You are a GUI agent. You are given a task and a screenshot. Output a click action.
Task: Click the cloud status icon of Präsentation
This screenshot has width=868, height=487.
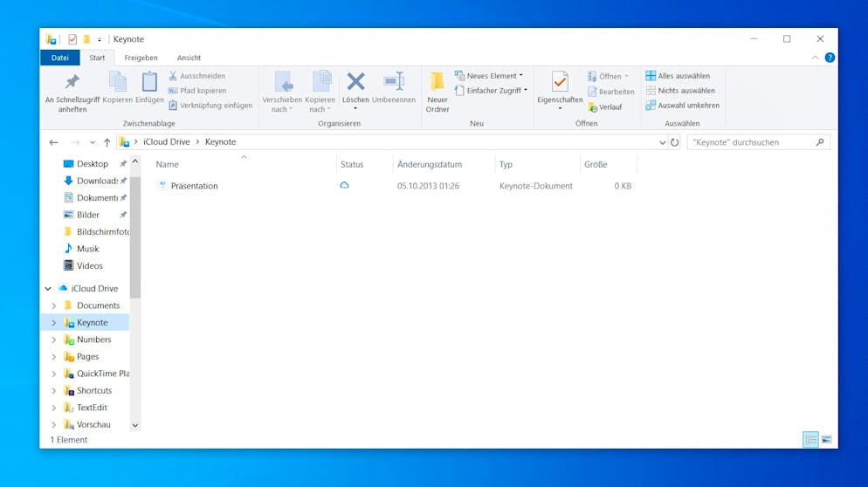click(x=344, y=185)
